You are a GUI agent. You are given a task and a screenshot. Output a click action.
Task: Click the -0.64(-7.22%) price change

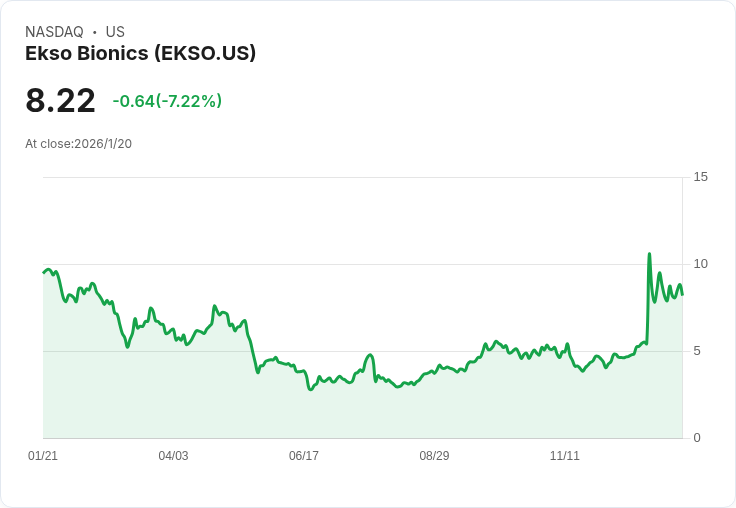pos(167,101)
